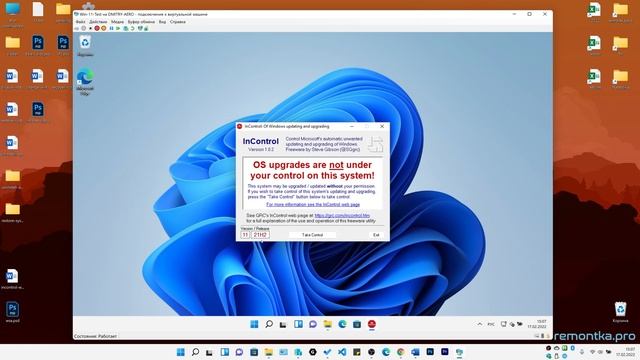Open File Explorer from the host taskbar
This screenshot has height=360, width=640.
[x=268, y=352]
